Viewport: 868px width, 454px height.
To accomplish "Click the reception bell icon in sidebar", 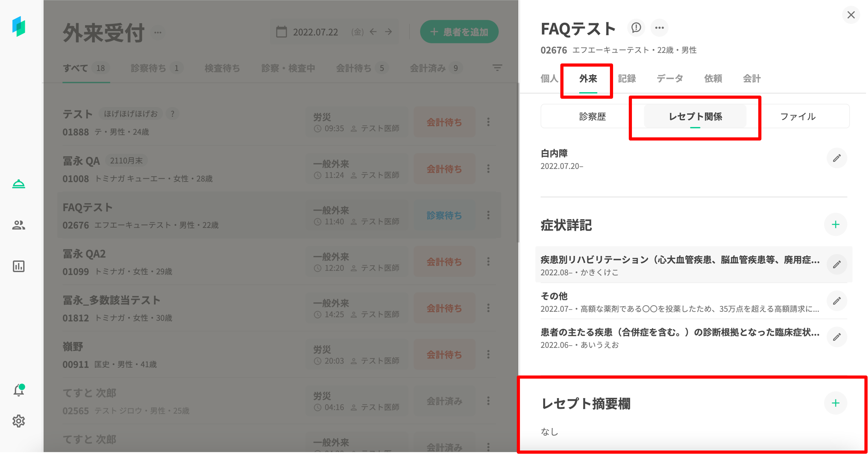I will click(19, 184).
